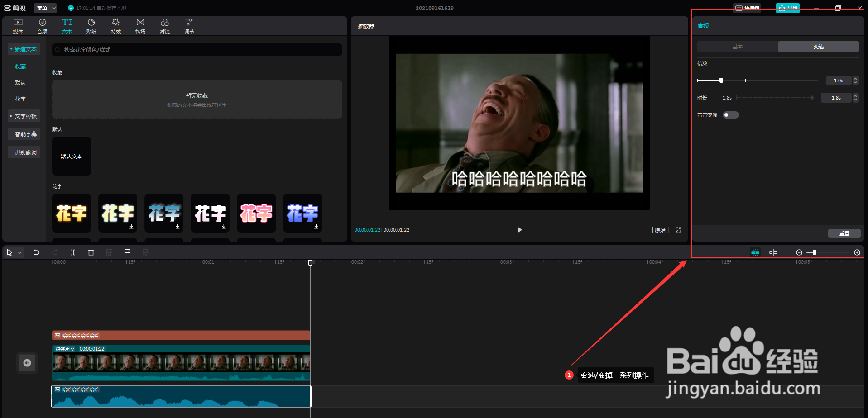
Task: Select the pointer tool in timeline toolbar
Action: pyautogui.click(x=10, y=252)
